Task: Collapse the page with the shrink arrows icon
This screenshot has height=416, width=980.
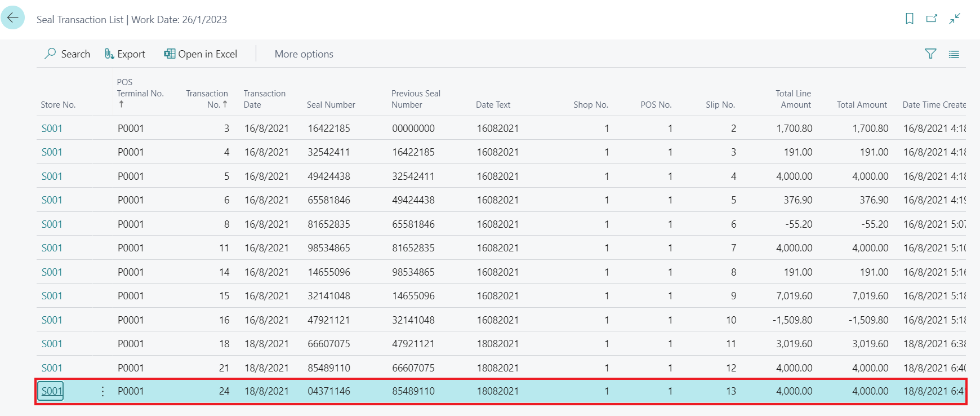Action: [x=954, y=19]
